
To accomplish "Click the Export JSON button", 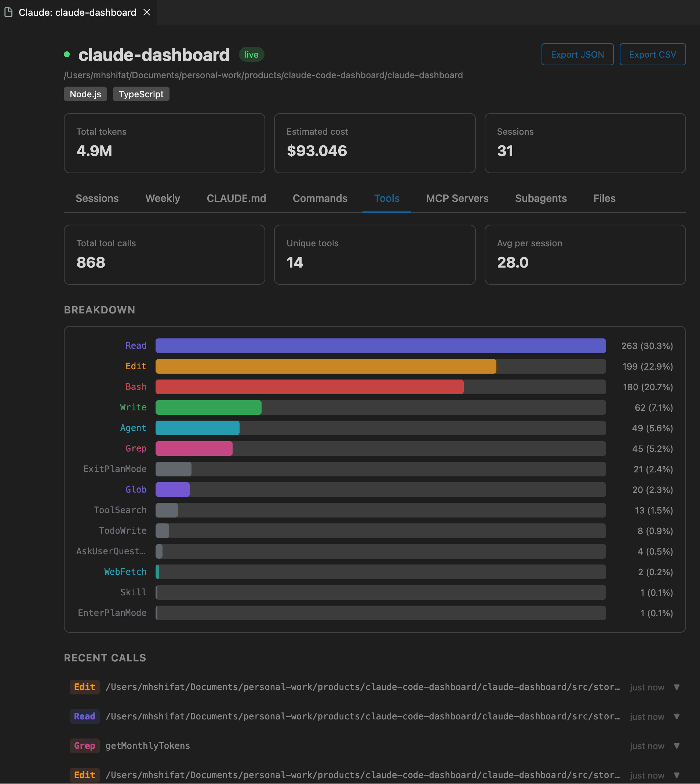I will [x=577, y=54].
